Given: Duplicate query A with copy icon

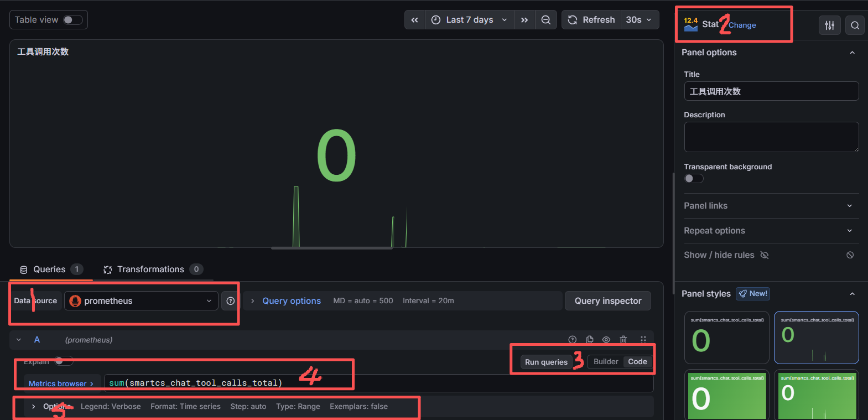Looking at the screenshot, I should [590, 340].
